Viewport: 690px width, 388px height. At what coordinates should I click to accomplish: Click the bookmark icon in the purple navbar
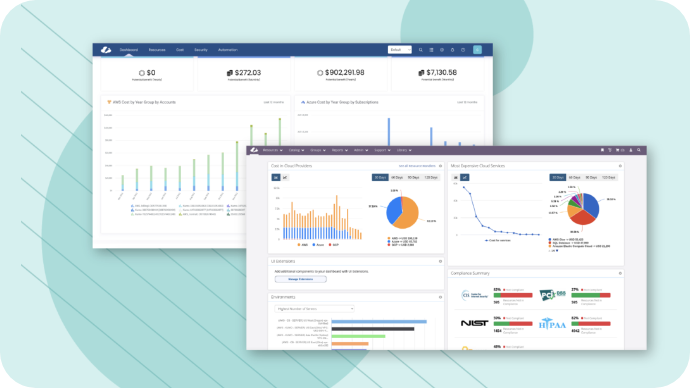point(602,150)
